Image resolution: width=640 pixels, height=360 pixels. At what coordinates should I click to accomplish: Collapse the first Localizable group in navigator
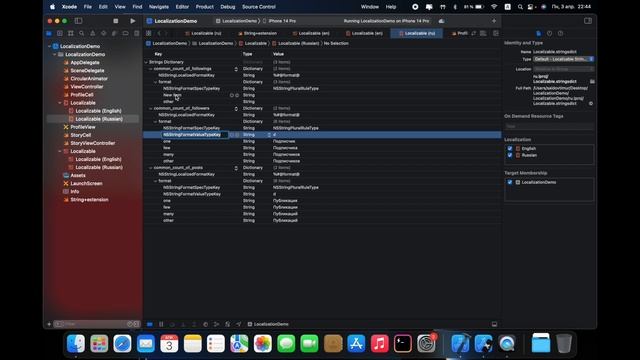(60, 103)
